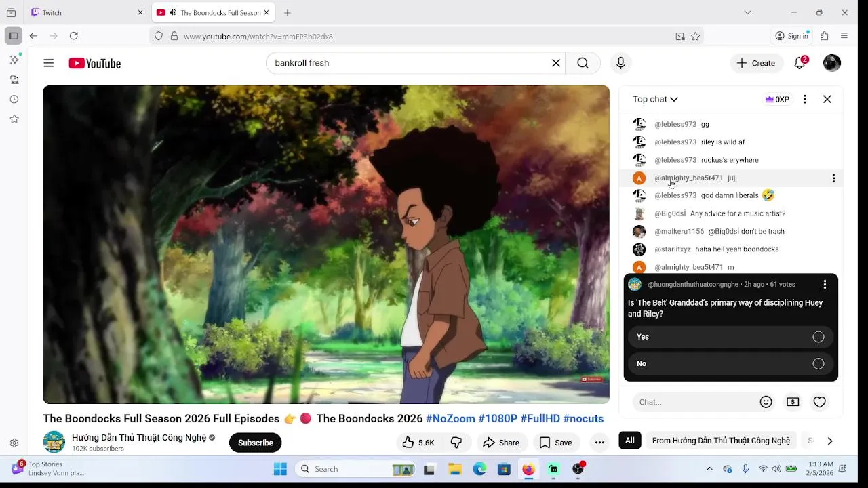This screenshot has height=488, width=868.
Task: Click the Boondocks video player
Action: (326, 245)
